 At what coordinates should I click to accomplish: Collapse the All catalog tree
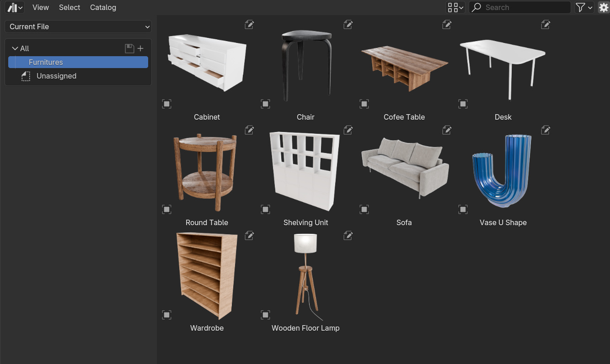click(x=15, y=48)
